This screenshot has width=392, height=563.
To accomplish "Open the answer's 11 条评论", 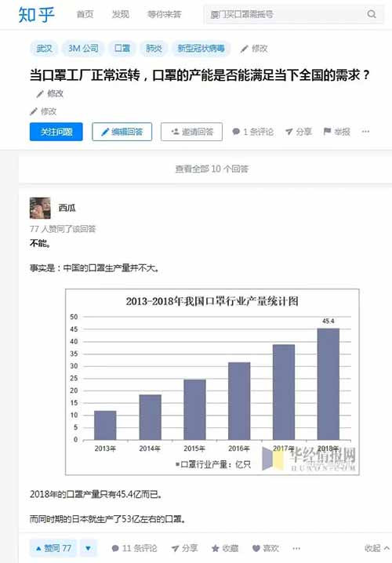I will pos(134,548).
